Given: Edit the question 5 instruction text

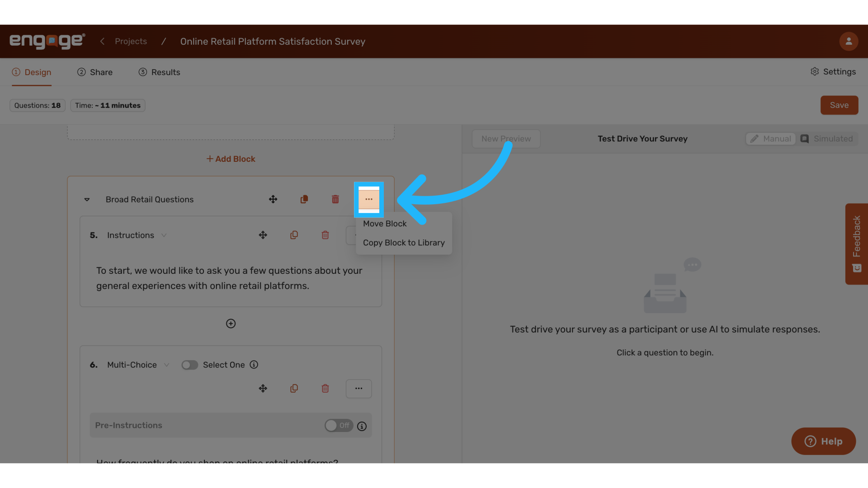Looking at the screenshot, I should pos(230,278).
